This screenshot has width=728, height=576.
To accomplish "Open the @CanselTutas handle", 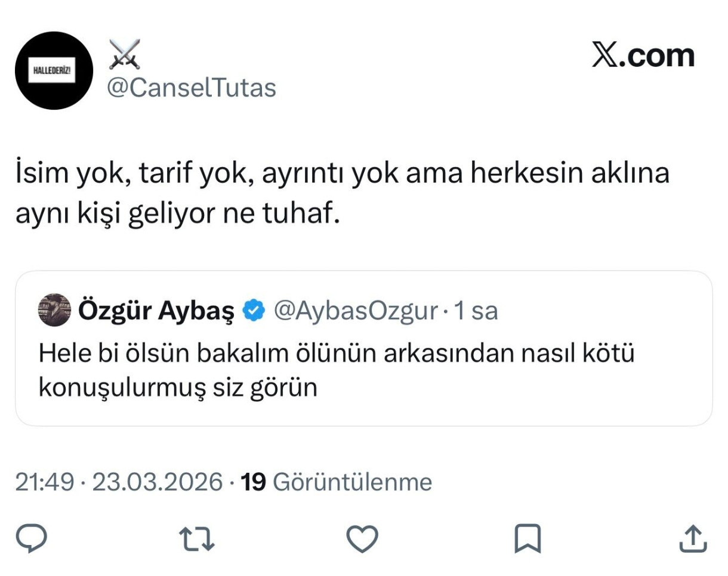I will [191, 88].
